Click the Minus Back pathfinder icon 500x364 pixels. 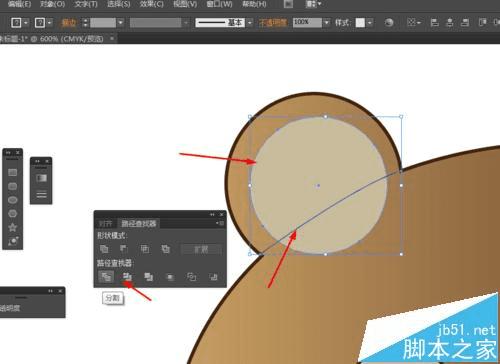coord(213,277)
